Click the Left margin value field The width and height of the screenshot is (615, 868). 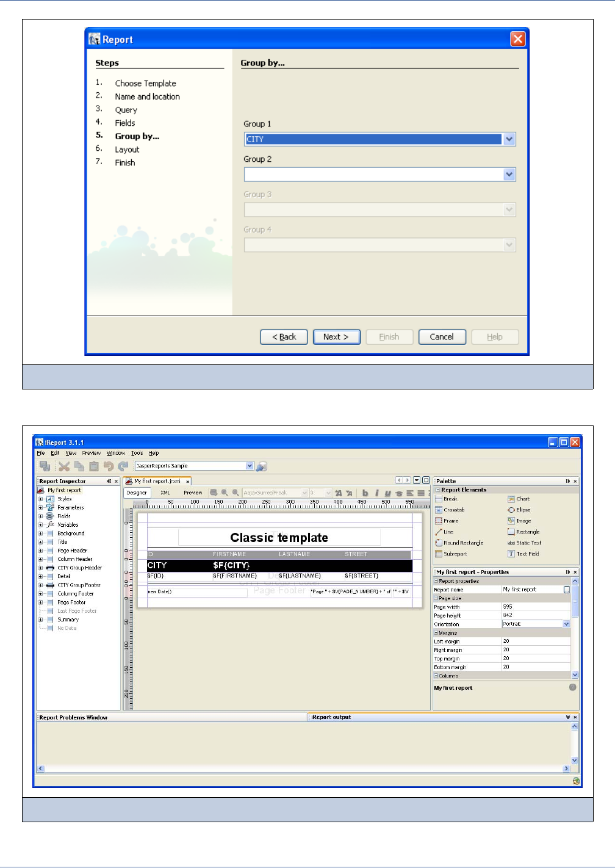[536, 641]
